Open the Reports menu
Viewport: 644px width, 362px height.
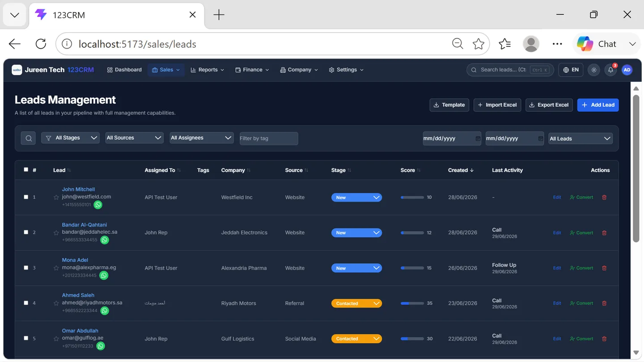click(207, 70)
